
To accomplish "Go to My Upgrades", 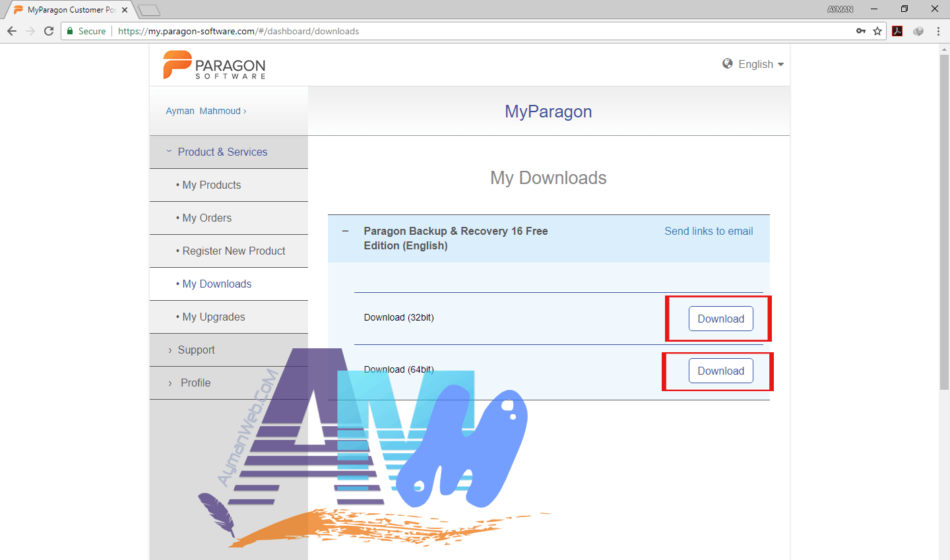I will click(229, 317).
